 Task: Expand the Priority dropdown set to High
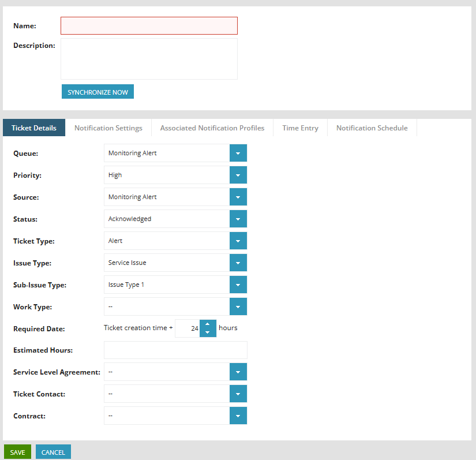pos(238,175)
